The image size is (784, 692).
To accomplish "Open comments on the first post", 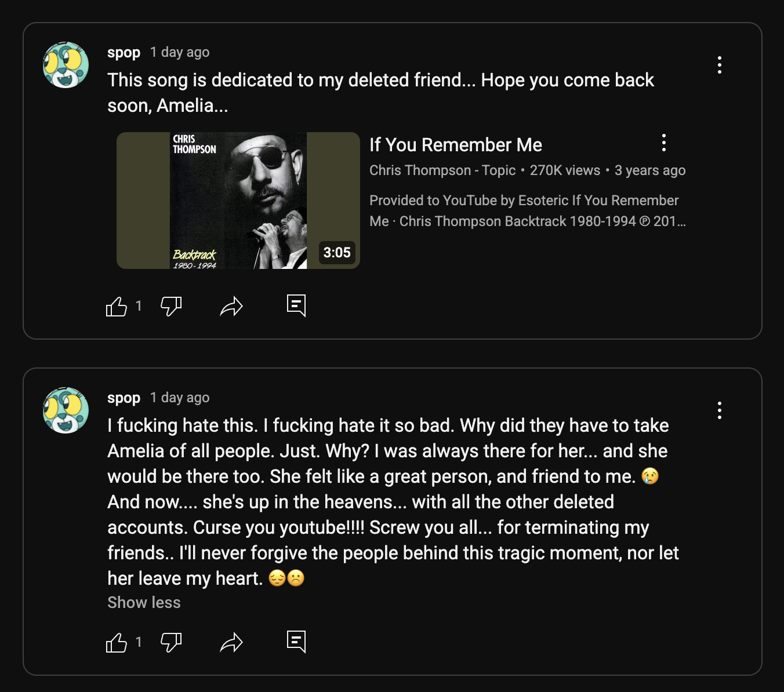I will pos(296,305).
